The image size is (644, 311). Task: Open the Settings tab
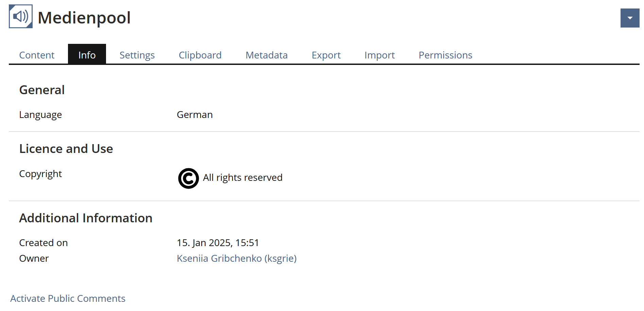(137, 55)
